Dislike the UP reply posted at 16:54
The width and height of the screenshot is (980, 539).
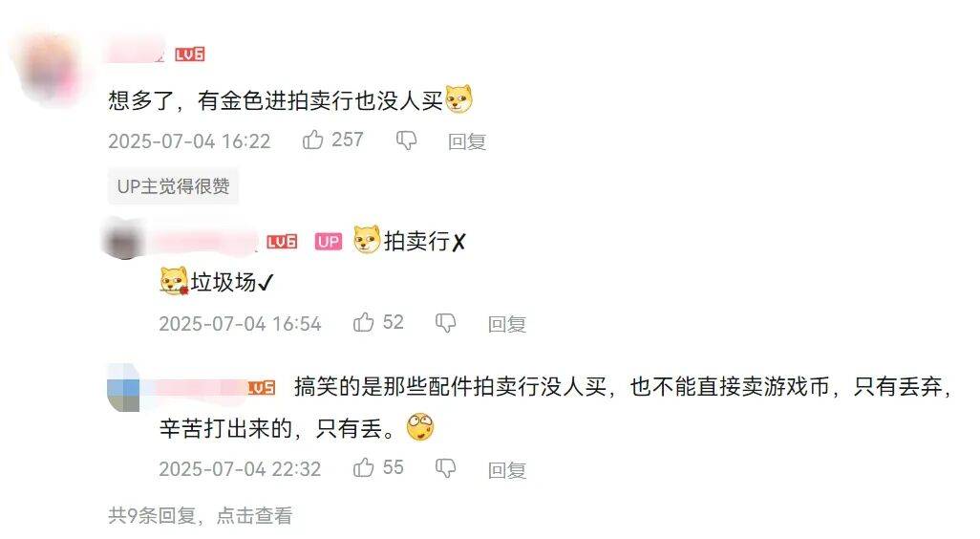[446, 323]
